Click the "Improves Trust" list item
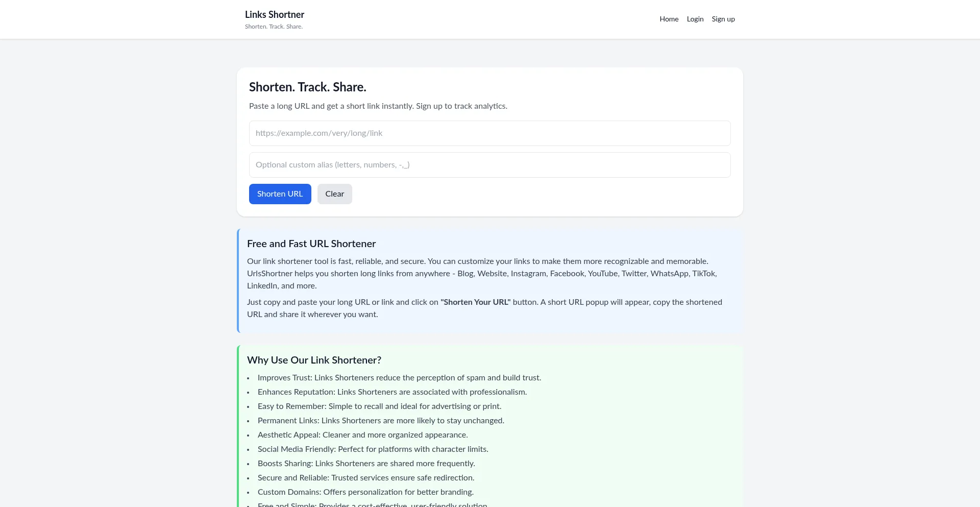This screenshot has width=980, height=507. point(399,378)
